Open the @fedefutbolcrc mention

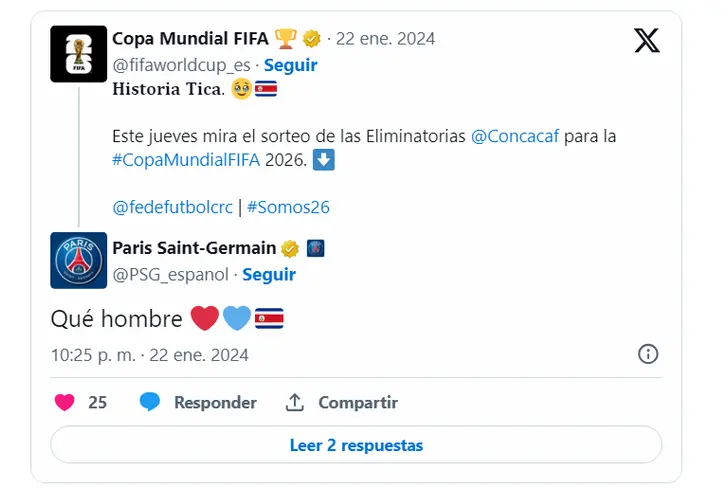pos(171,207)
